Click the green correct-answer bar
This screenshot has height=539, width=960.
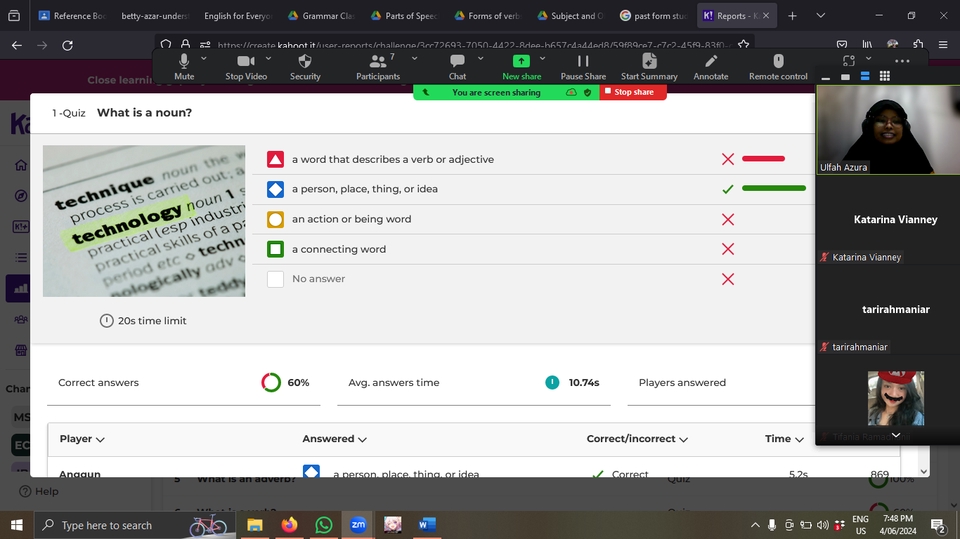click(774, 188)
